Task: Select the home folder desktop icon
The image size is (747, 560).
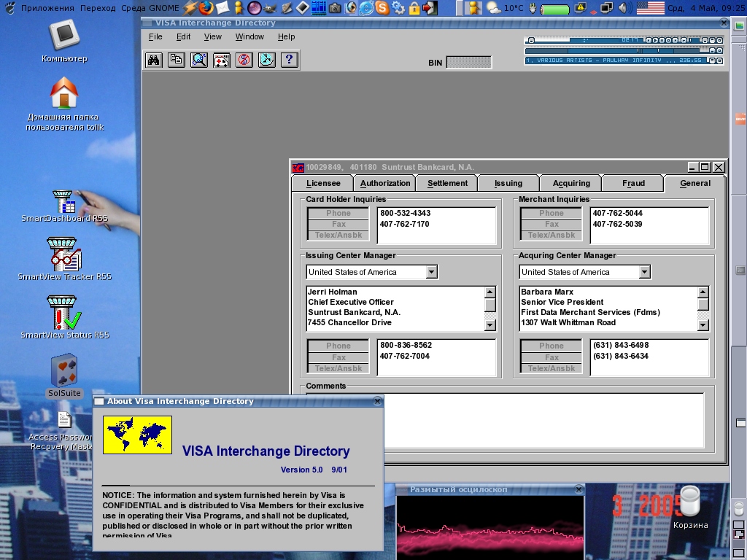Action: tap(64, 104)
